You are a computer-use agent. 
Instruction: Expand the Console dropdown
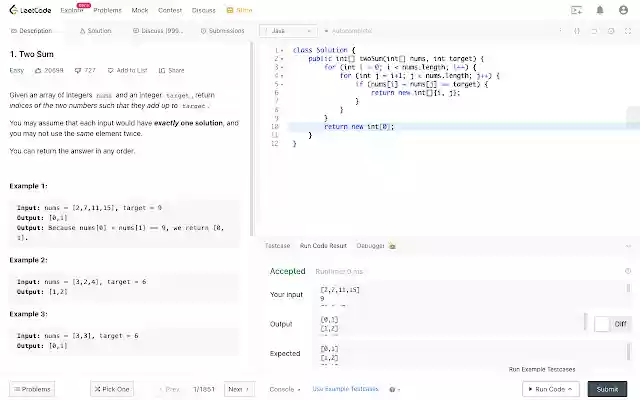pos(285,389)
